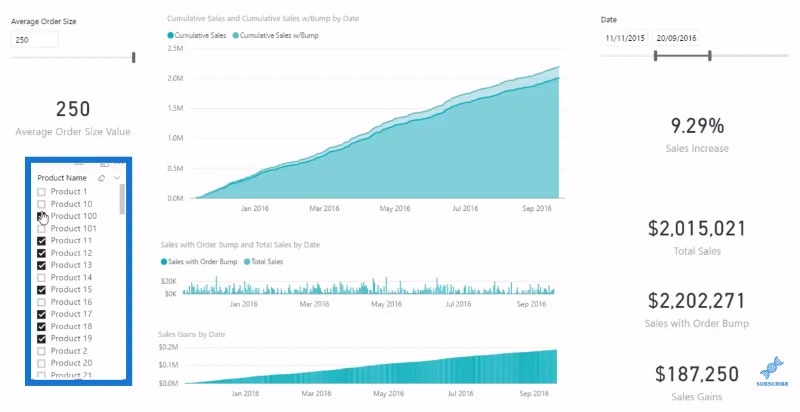The width and height of the screenshot is (800, 412).
Task: Click the Cumulative Sales legend marker
Action: pos(170,36)
